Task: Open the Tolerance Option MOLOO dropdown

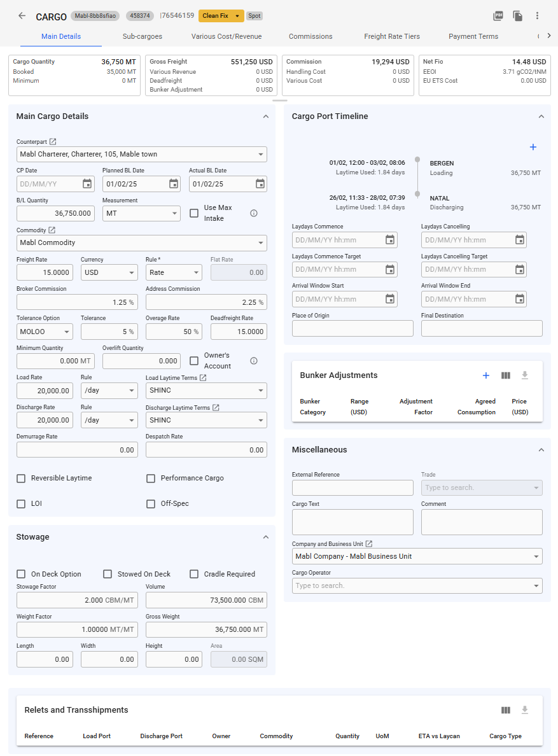Action: (45, 332)
